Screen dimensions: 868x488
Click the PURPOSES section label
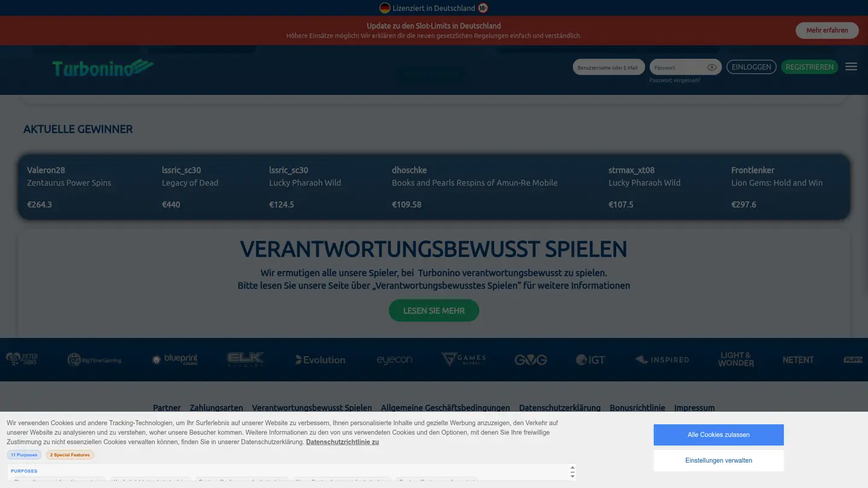click(x=24, y=471)
